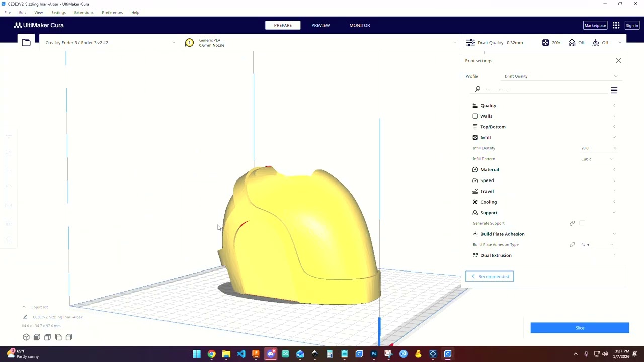Expand the Top/Bottom settings section
Viewport: 644px width, 362px height.
coord(544,127)
